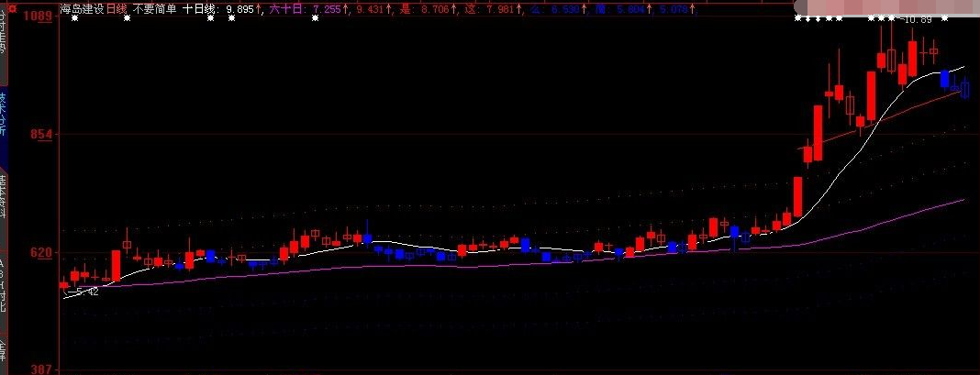The image size is (980, 375).
Task: Open the red gear settings icon
Action: click(x=11, y=7)
